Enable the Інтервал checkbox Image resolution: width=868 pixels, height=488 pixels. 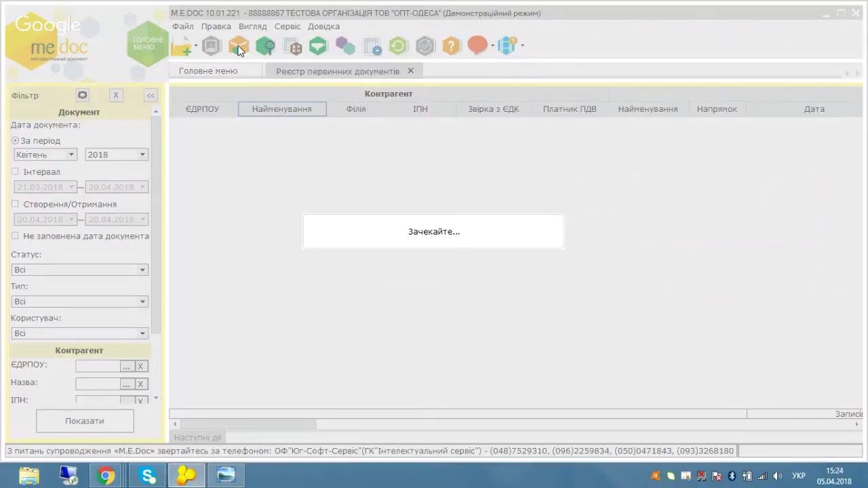(x=15, y=171)
